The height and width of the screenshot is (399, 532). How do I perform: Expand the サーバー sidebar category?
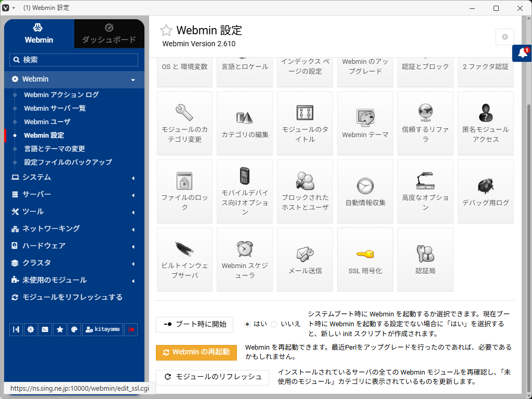click(74, 194)
